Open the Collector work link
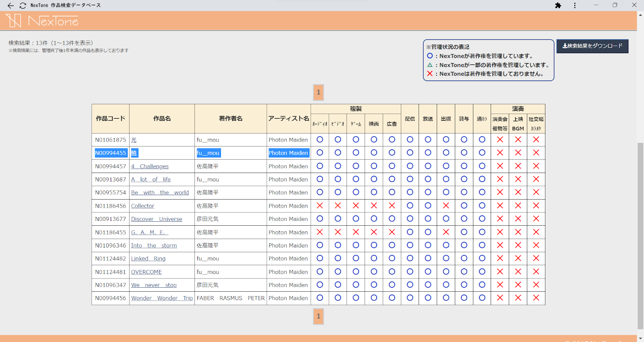This screenshot has height=342, width=644. tap(142, 206)
